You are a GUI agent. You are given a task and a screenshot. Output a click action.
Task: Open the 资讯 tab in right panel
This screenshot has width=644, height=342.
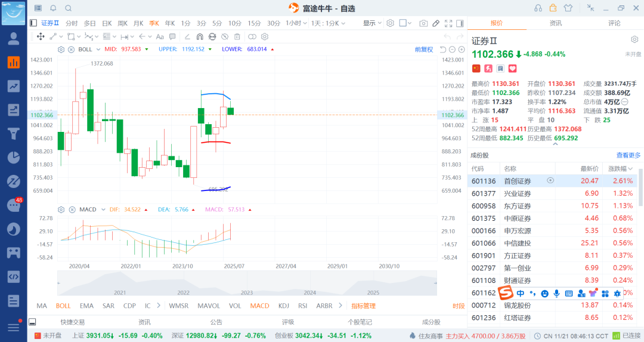555,23
